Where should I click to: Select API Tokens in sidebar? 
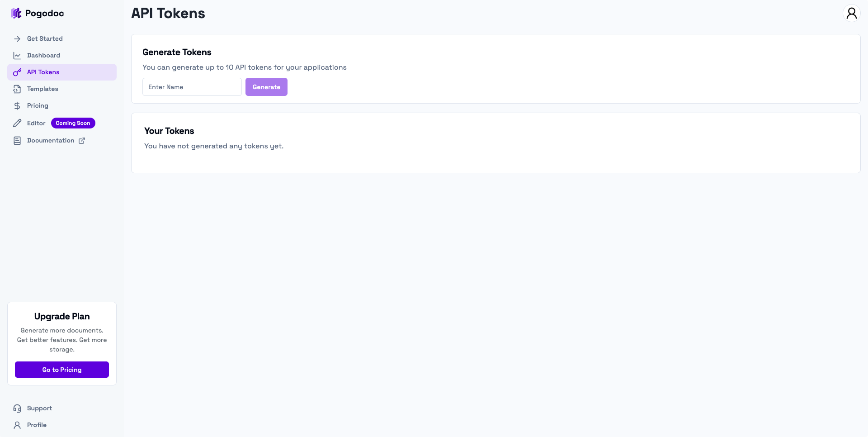62,72
